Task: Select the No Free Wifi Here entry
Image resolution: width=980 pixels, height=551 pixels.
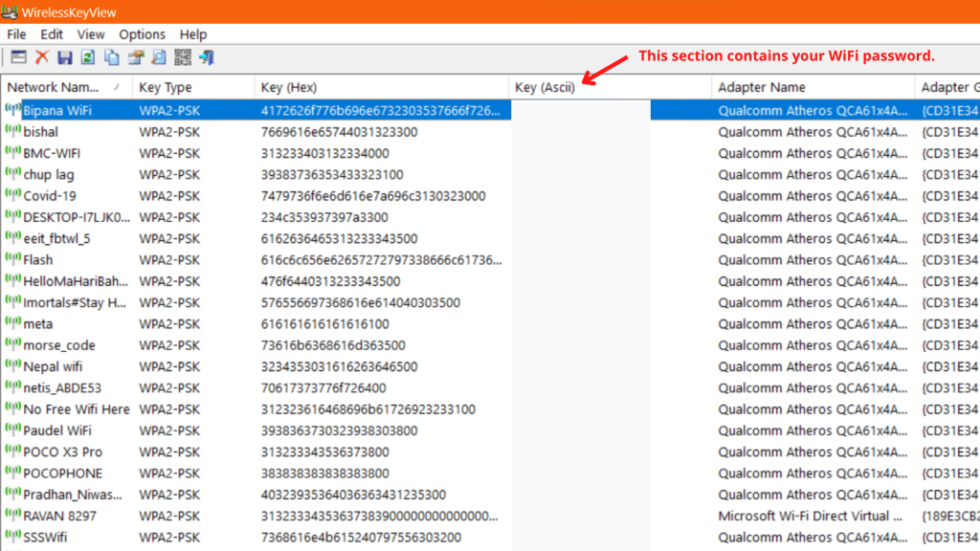Action: tap(77, 409)
